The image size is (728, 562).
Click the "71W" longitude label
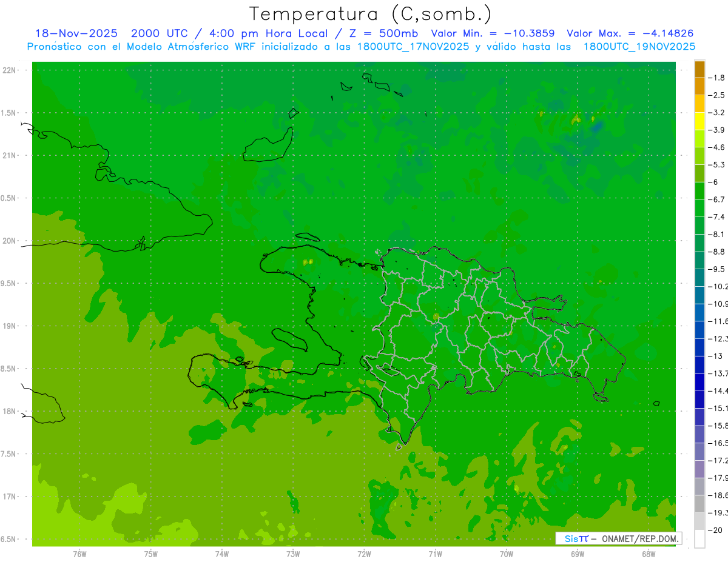point(435,554)
